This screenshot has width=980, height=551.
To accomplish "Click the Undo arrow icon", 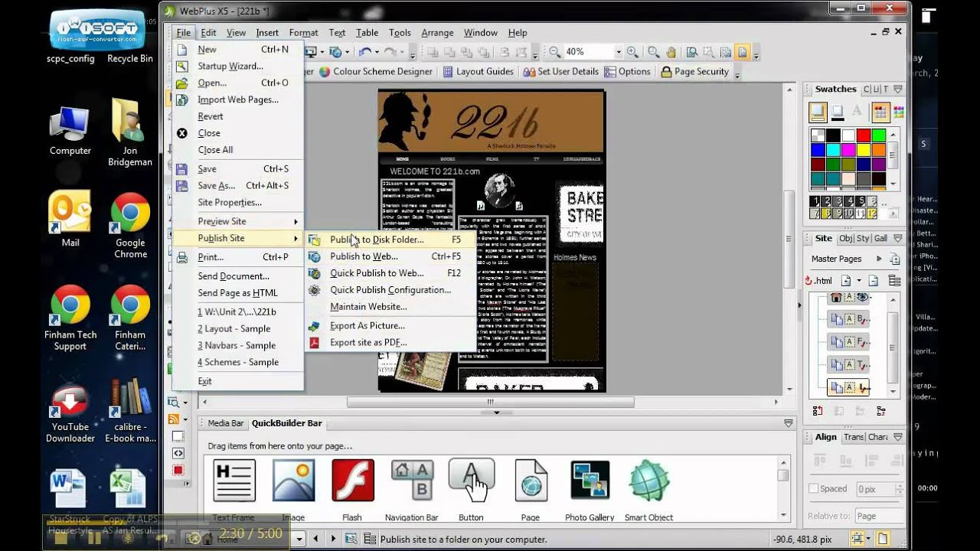I will click(x=364, y=52).
